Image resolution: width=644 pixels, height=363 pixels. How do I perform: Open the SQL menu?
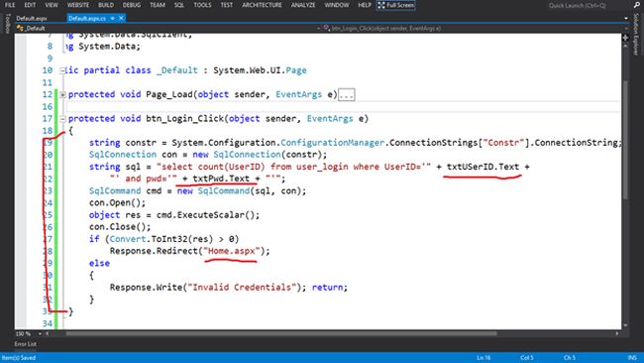[x=179, y=5]
